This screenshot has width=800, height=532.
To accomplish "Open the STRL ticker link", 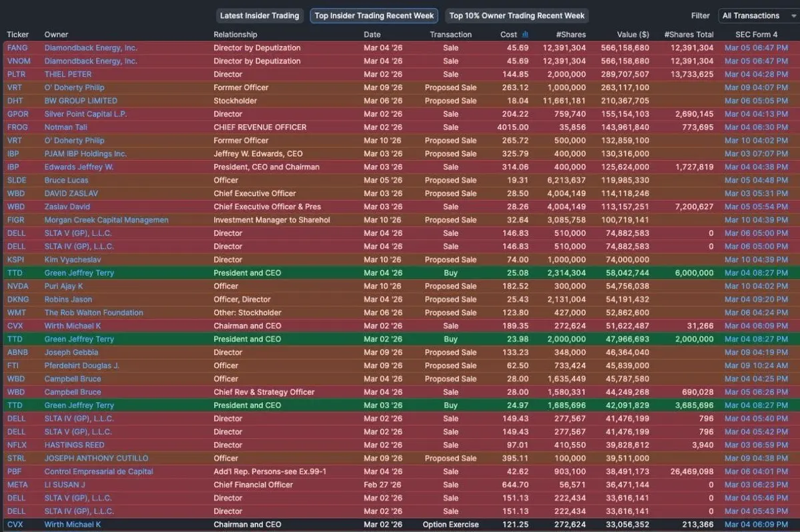I will 16,459.
